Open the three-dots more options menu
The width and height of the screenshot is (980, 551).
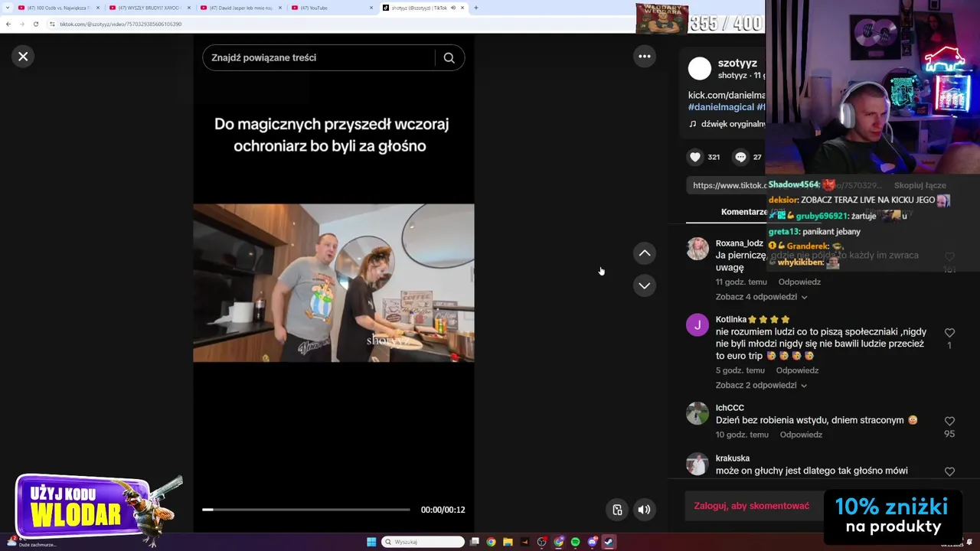(x=645, y=56)
